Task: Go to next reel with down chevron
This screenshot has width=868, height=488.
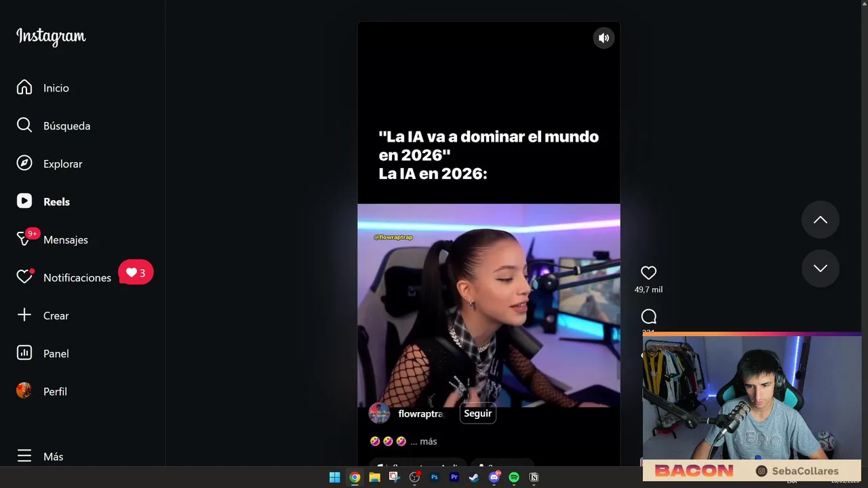Action: pyautogui.click(x=821, y=268)
